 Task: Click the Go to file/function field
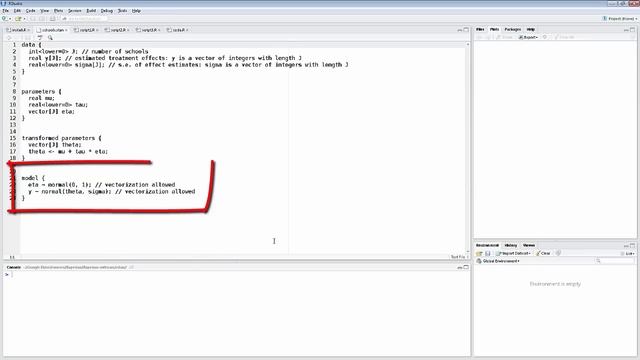tap(85, 19)
